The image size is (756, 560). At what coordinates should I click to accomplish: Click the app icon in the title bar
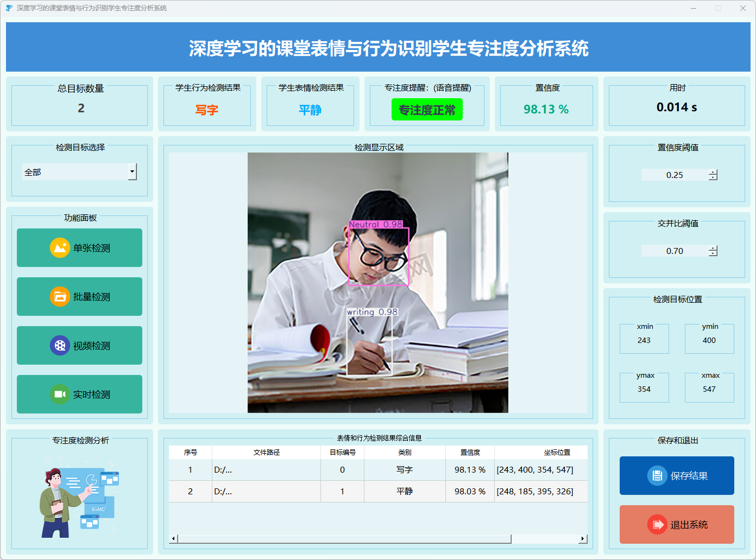(9, 8)
